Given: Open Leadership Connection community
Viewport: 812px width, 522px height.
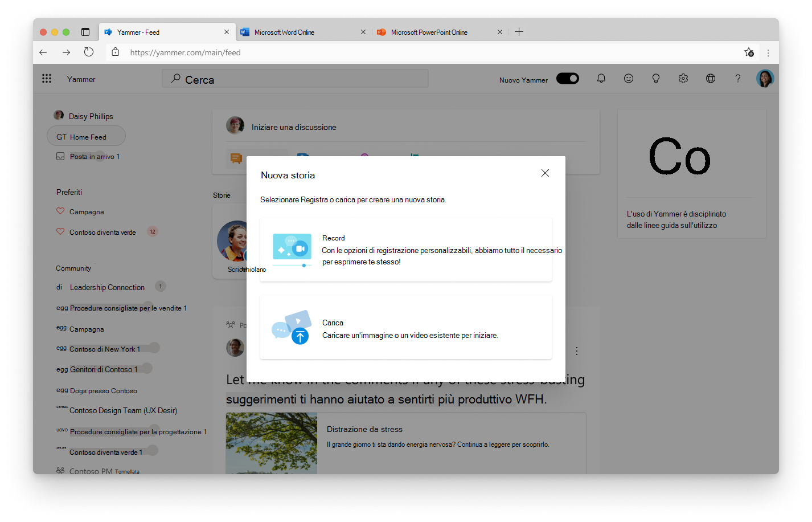Looking at the screenshot, I should point(107,288).
